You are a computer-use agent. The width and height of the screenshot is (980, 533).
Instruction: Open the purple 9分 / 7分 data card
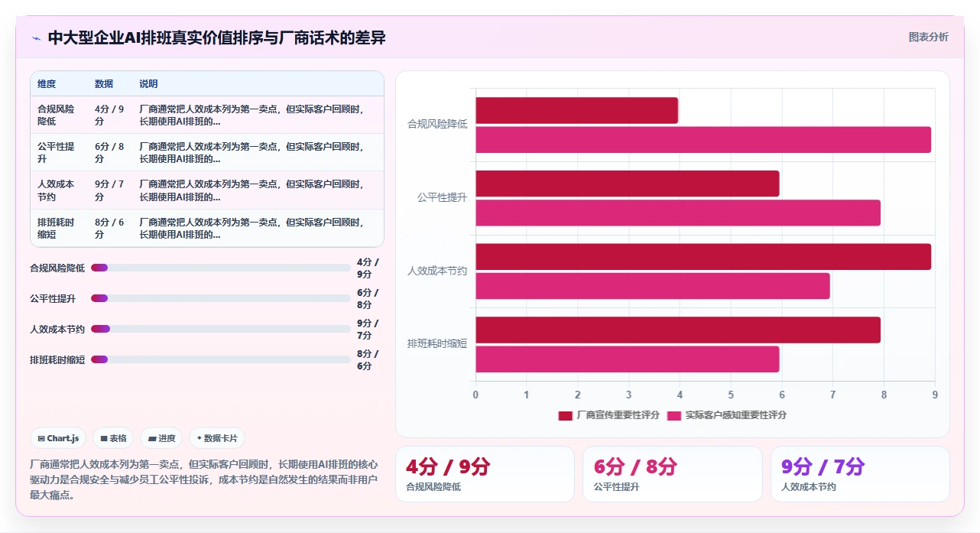point(860,474)
